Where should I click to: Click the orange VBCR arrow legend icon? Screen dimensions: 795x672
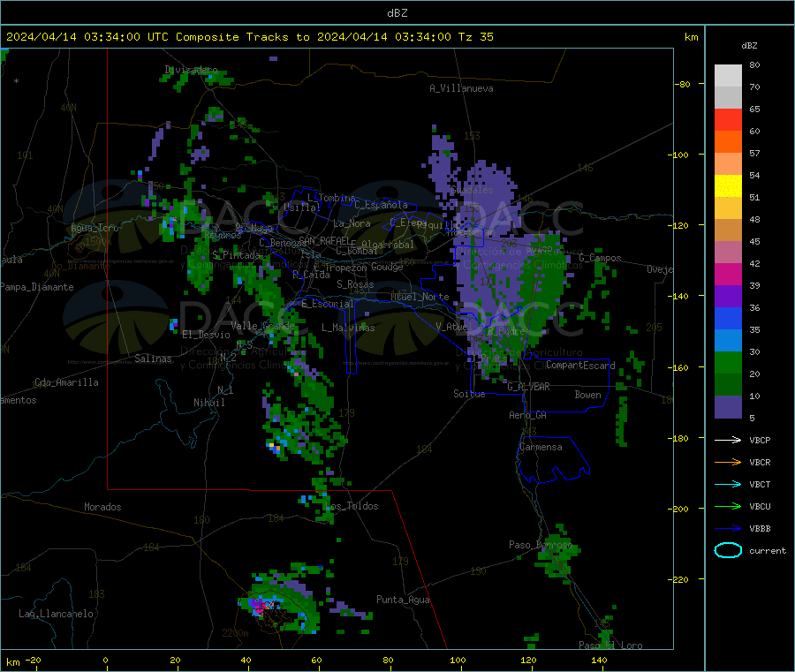(x=728, y=462)
